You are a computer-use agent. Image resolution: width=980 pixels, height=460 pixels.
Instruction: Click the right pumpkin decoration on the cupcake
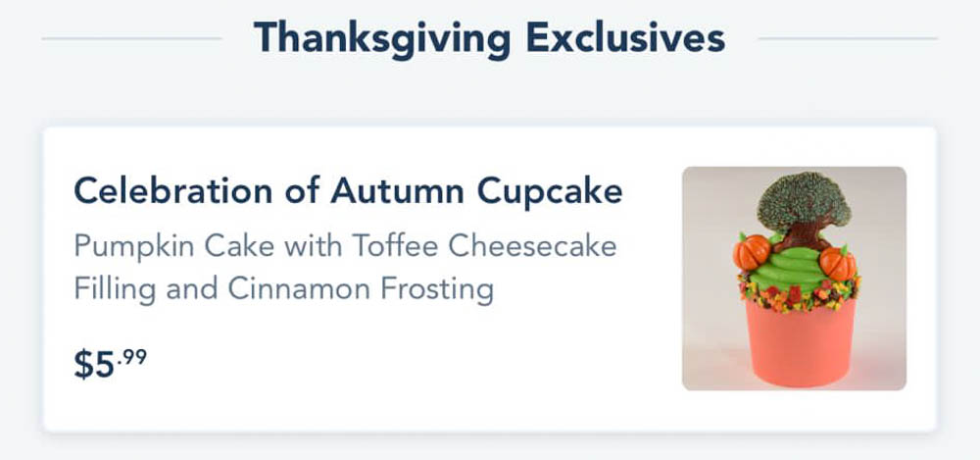pyautogui.click(x=838, y=263)
